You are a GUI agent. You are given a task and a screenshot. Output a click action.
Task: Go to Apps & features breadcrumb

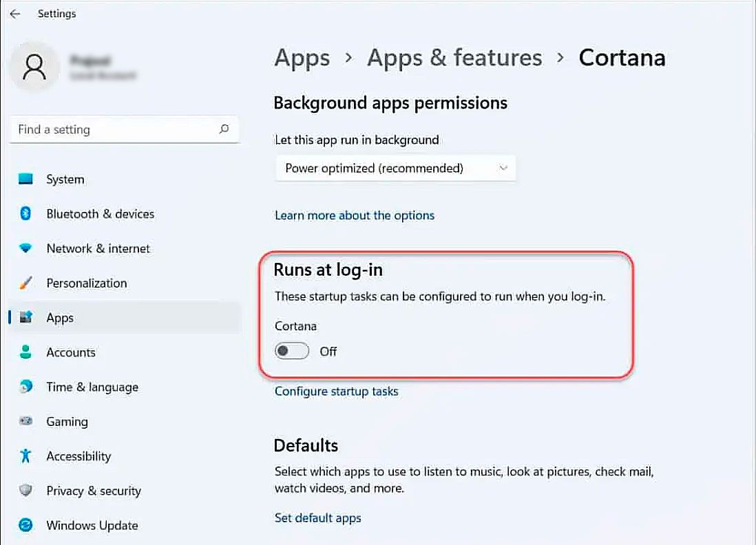454,58
